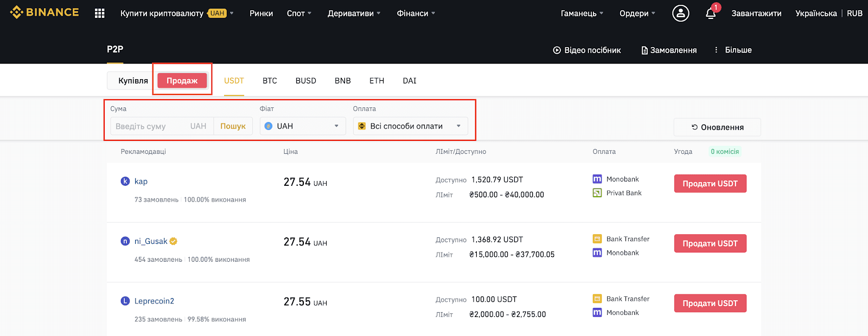The width and height of the screenshot is (868, 336).
Task: Select the BTC coin tab
Action: click(270, 81)
